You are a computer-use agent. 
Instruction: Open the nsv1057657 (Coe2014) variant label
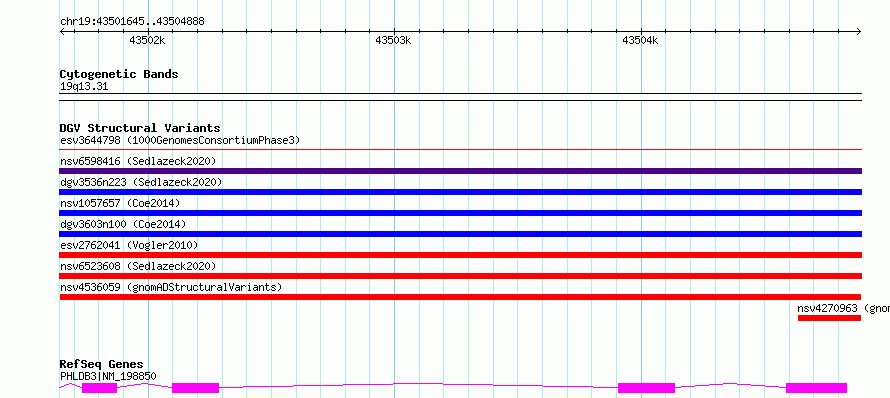click(x=120, y=203)
